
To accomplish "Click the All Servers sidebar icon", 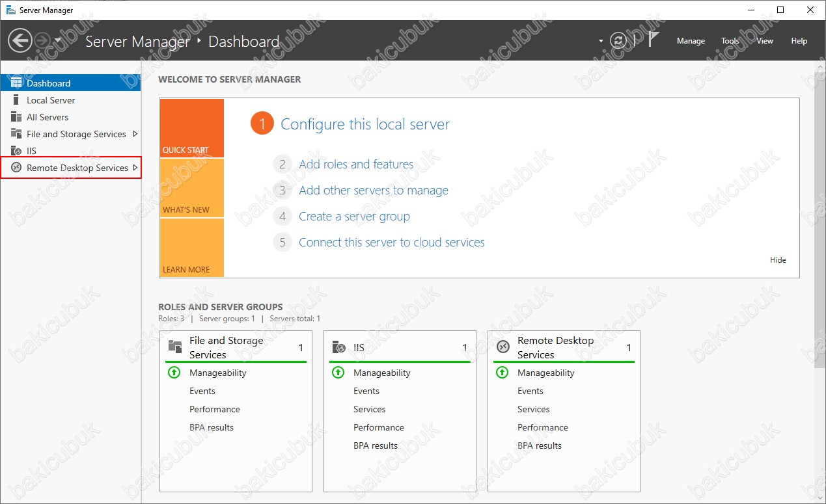I will coord(16,116).
